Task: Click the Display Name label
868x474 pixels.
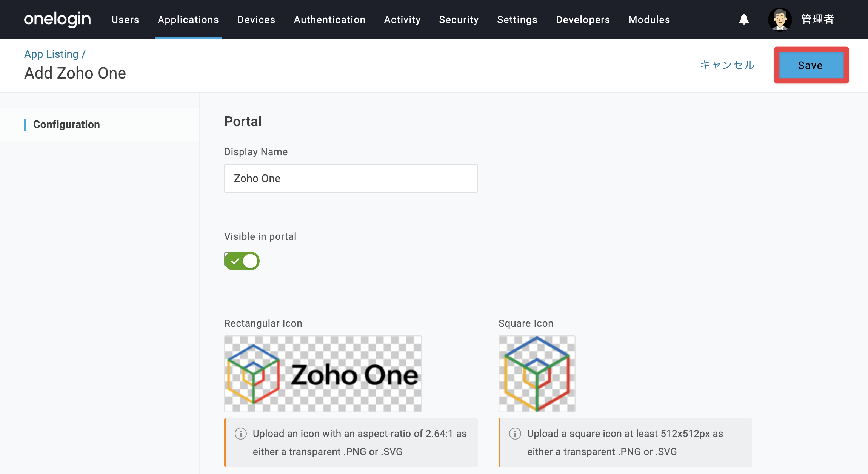Action: coord(256,152)
